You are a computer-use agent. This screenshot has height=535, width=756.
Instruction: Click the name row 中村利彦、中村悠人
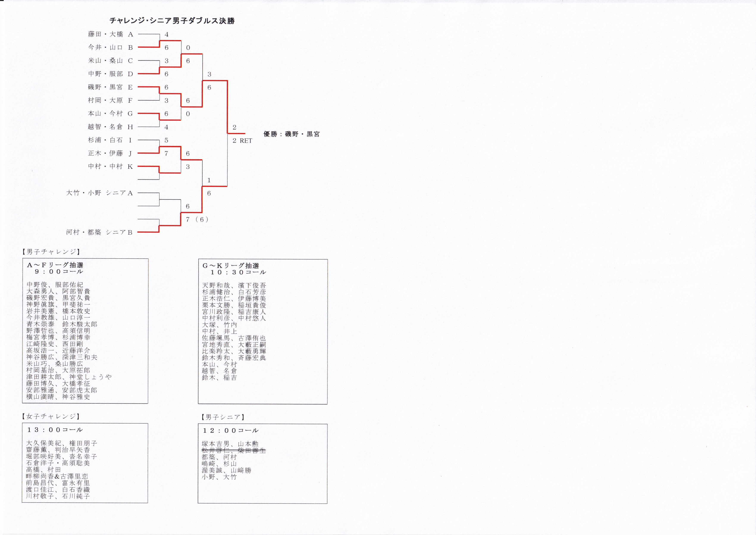234,318
